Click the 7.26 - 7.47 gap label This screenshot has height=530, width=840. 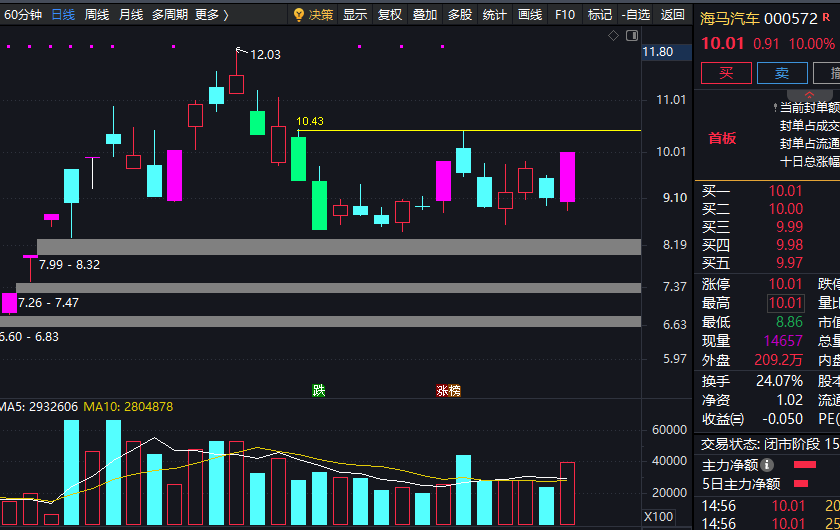[48, 303]
